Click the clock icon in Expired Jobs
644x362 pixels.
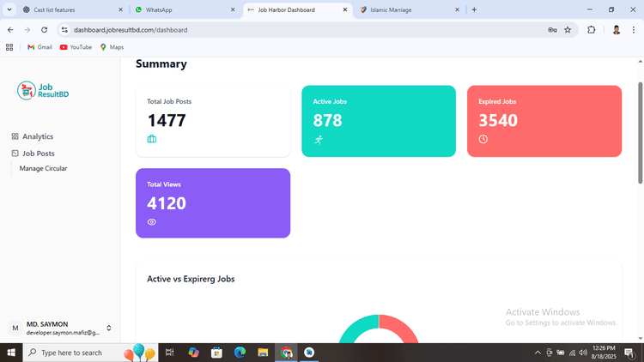coord(483,140)
